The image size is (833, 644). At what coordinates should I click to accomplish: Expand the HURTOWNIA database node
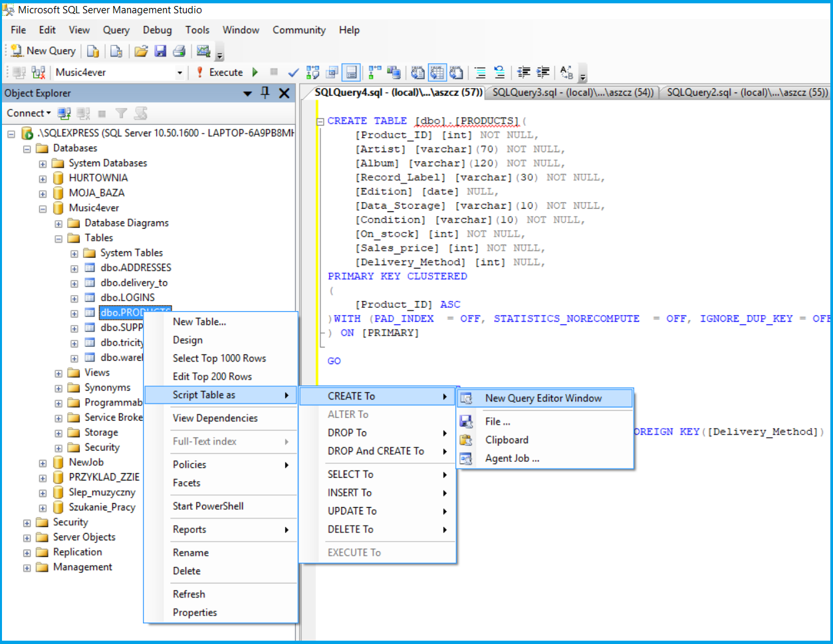pyautogui.click(x=43, y=178)
